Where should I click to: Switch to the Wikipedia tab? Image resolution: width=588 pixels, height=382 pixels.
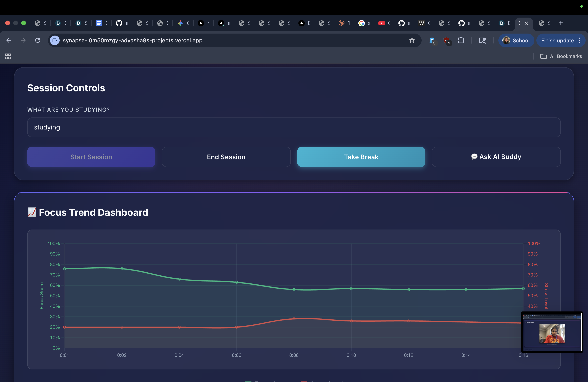(x=421, y=23)
